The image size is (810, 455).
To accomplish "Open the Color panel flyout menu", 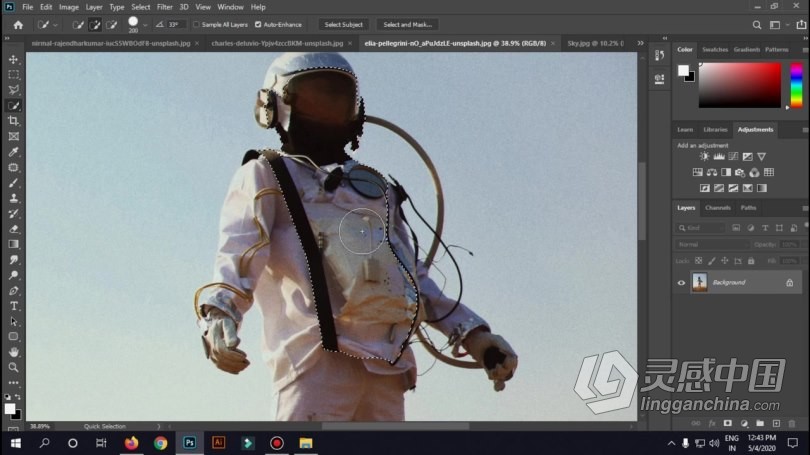I will coord(805,50).
